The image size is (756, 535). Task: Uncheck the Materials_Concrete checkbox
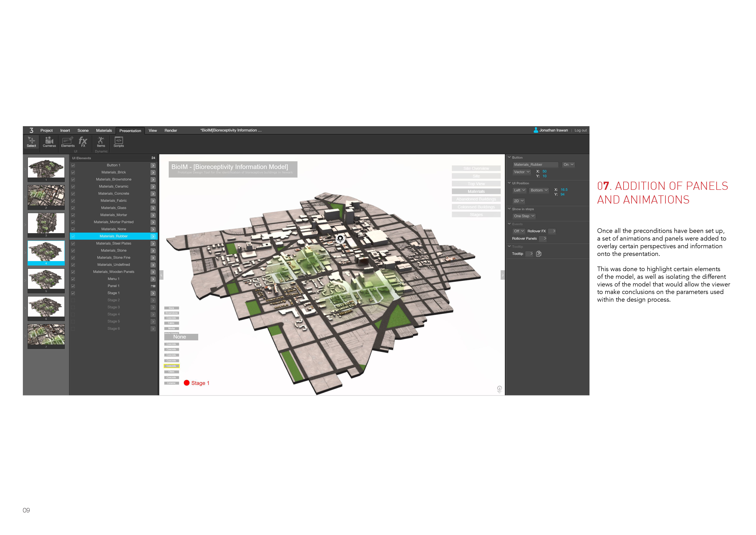coord(73,194)
